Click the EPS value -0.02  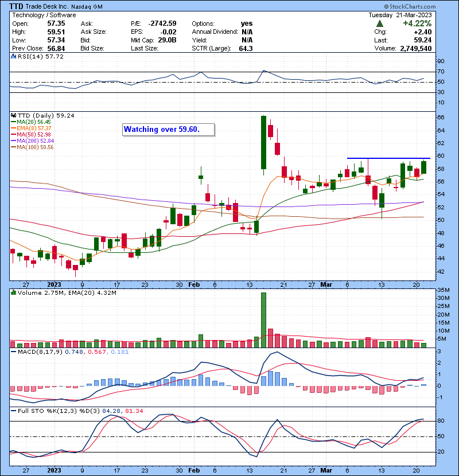[169, 32]
